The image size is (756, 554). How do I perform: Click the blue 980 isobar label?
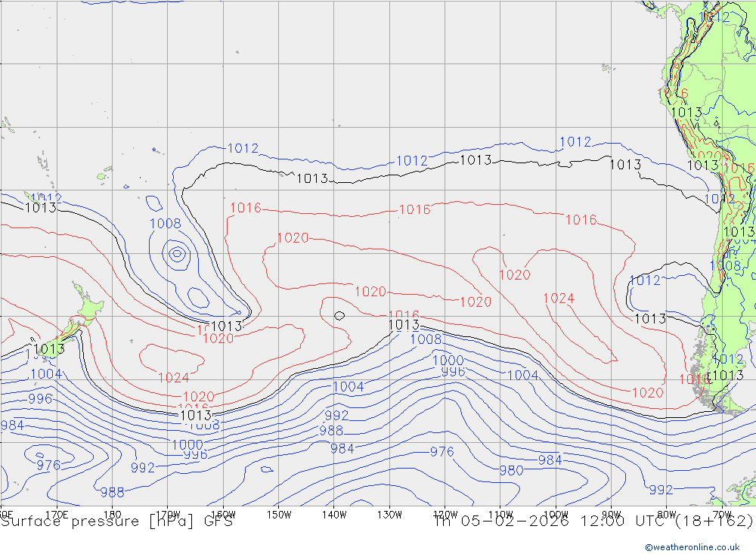coord(511,470)
